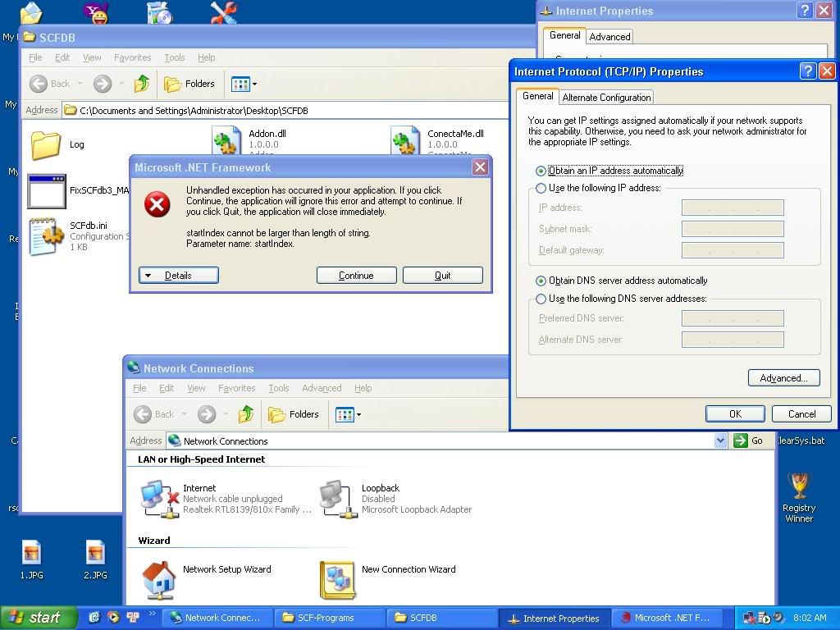Select the ConectaMe.dll file icon
This screenshot has width=840, height=630.
click(405, 140)
